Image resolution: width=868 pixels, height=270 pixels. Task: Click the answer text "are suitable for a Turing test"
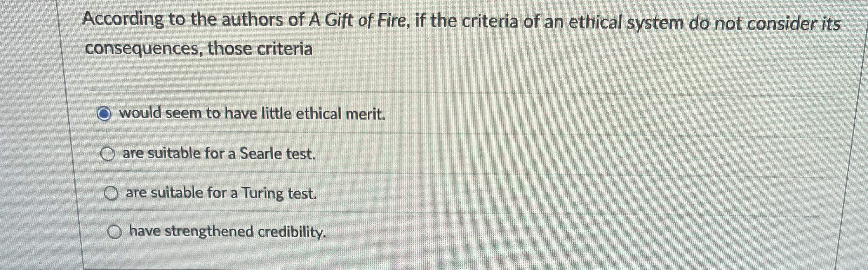tap(221, 193)
